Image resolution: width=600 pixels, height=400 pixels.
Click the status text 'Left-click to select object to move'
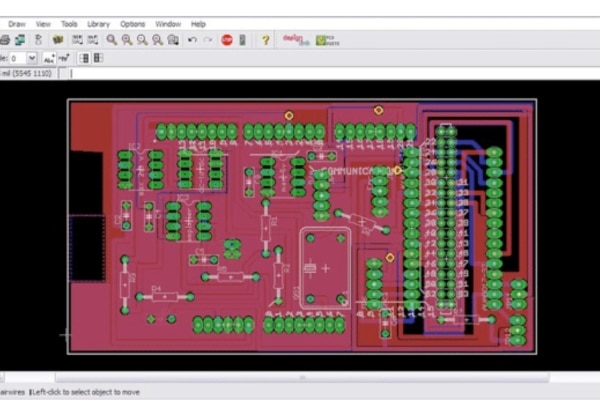point(86,392)
